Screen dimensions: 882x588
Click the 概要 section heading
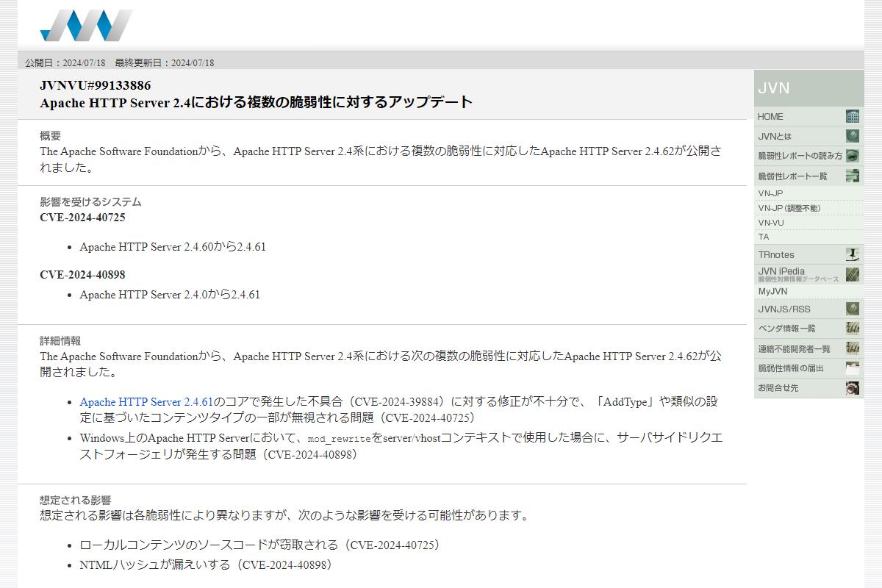[x=50, y=136]
